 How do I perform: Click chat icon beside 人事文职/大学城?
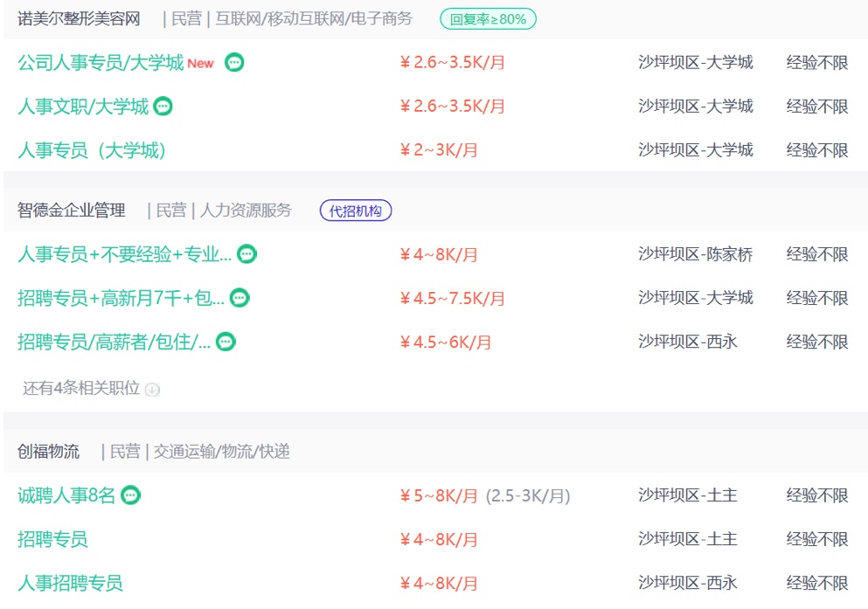[163, 107]
